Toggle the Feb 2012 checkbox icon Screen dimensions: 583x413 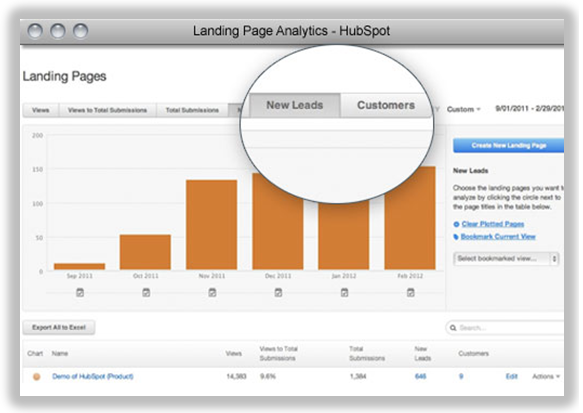tap(410, 293)
